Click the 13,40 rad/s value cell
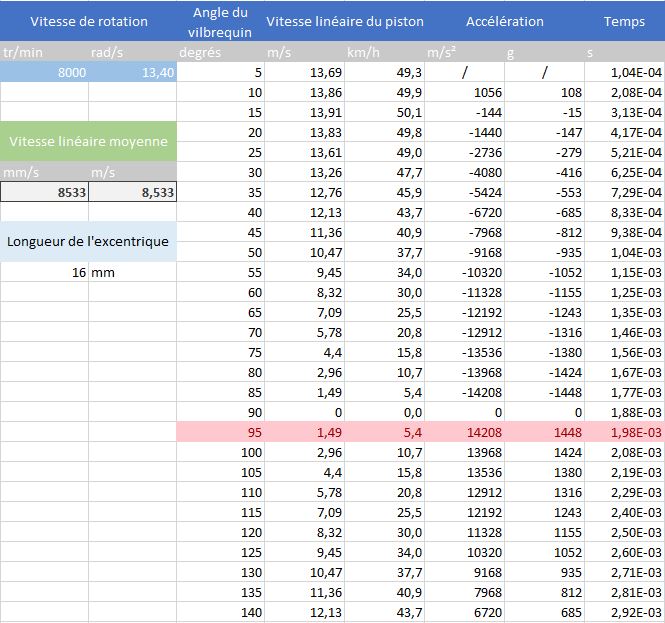 click(132, 72)
